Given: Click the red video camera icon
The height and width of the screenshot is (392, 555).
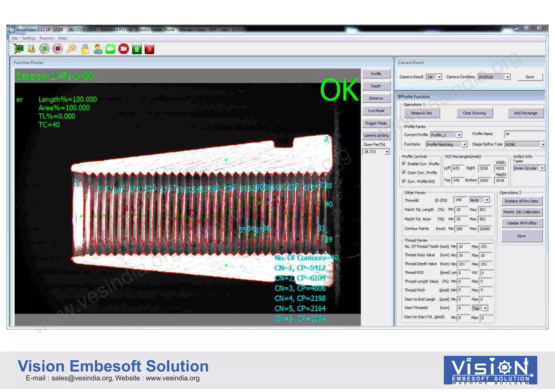Looking at the screenshot, I should click(x=124, y=49).
